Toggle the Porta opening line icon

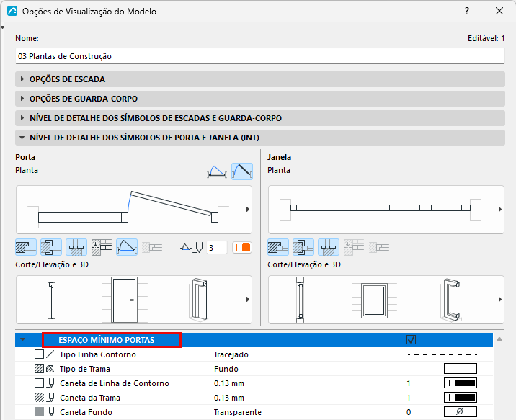127,247
